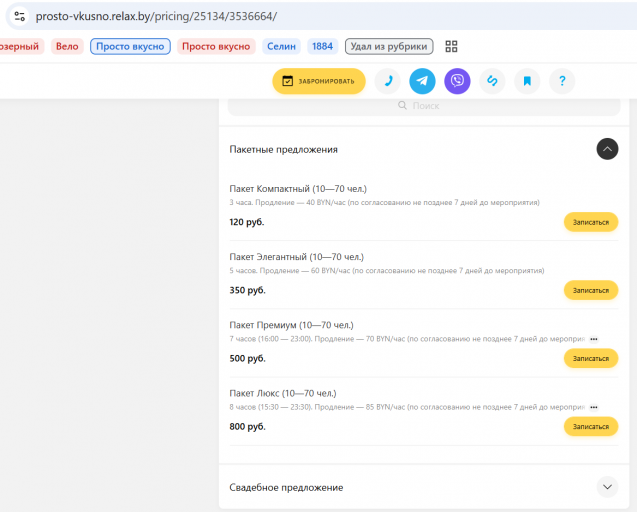Image resolution: width=637 pixels, height=512 pixels.
Task: Click 'Записаться' for Пакет Премиум
Action: coord(591,358)
